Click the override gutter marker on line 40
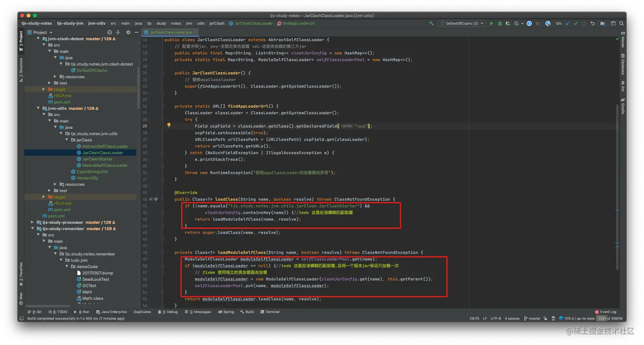 [151, 199]
